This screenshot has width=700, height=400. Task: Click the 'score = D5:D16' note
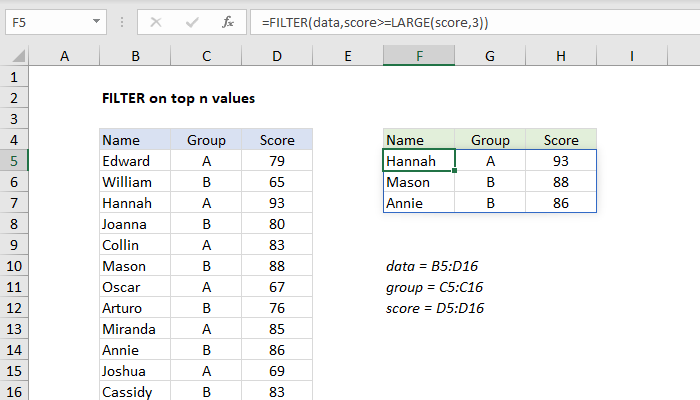[x=435, y=308]
